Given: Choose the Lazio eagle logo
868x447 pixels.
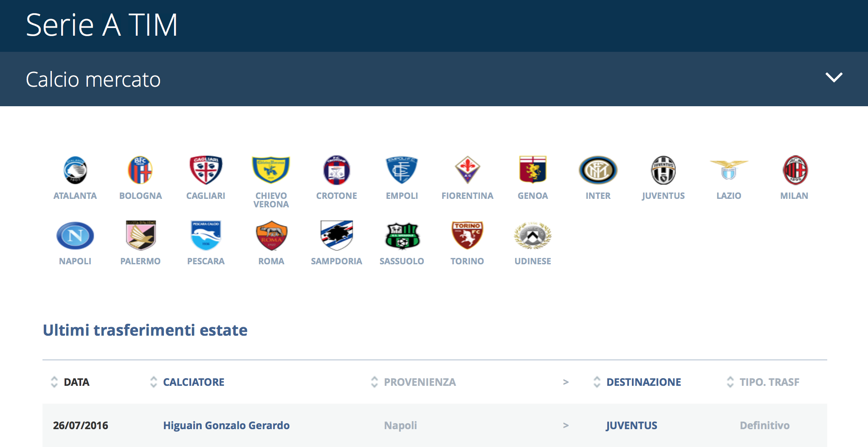Looking at the screenshot, I should (x=729, y=170).
